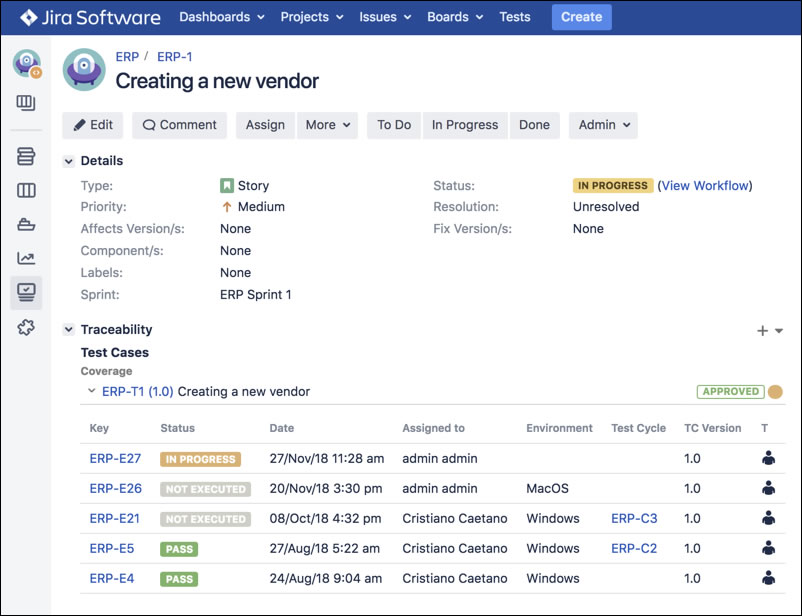
Task: Open the Tests monitor icon in sidebar
Action: [26, 292]
